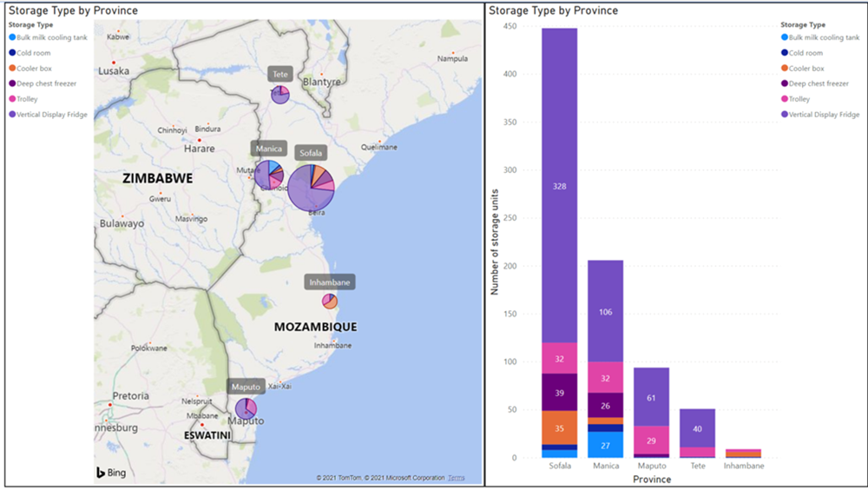
Task: Select the dark purple Sofala segment labeled 39
Action: 560,392
